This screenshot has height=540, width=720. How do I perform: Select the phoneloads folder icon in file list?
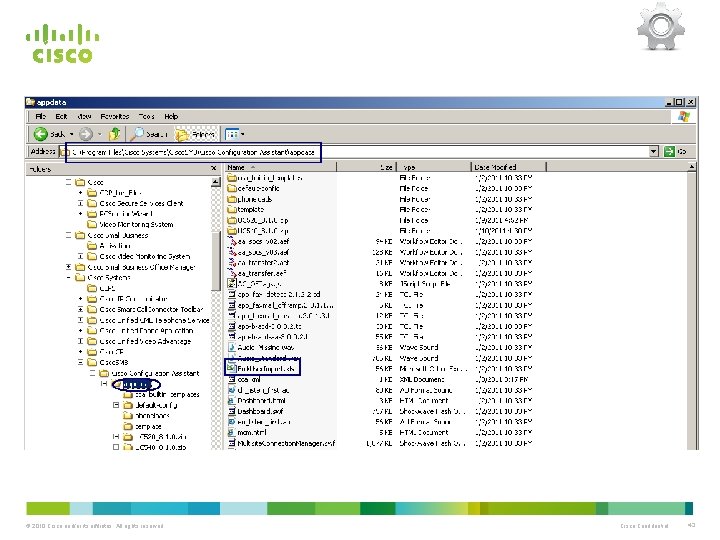232,199
